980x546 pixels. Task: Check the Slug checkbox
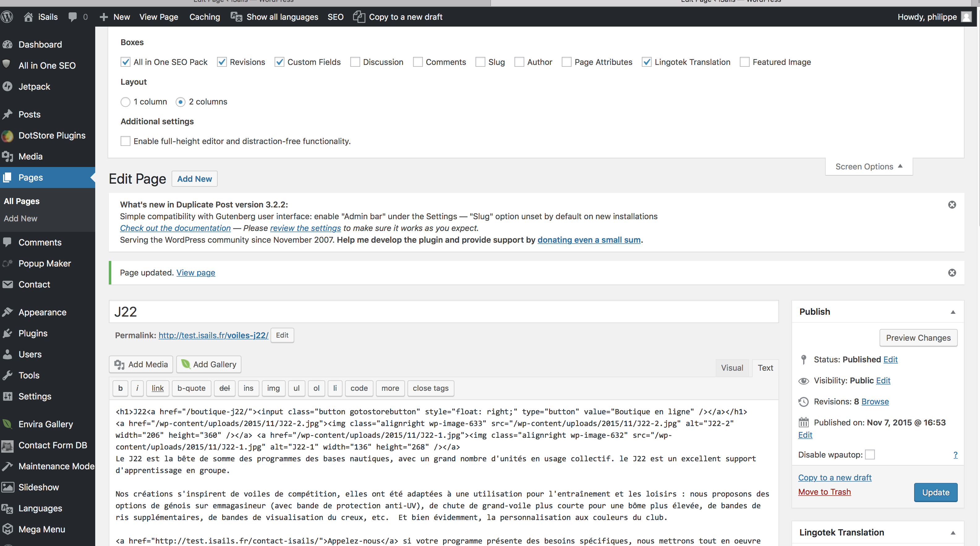point(480,62)
